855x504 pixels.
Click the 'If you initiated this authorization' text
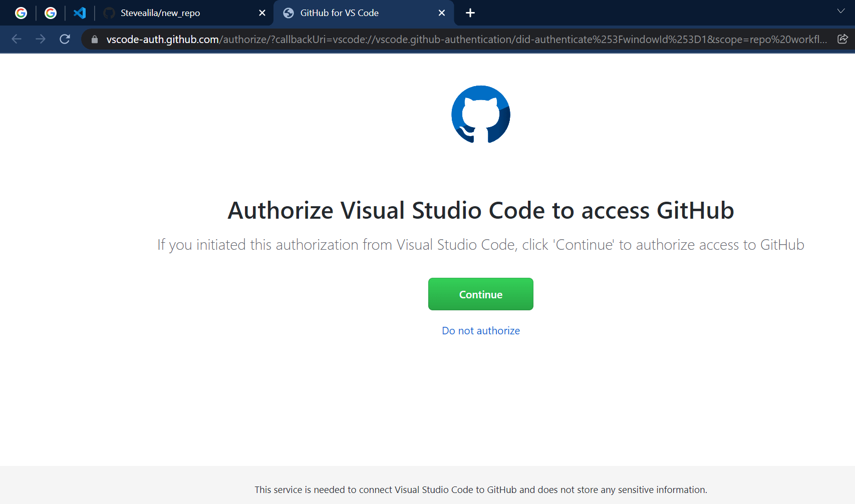point(481,245)
